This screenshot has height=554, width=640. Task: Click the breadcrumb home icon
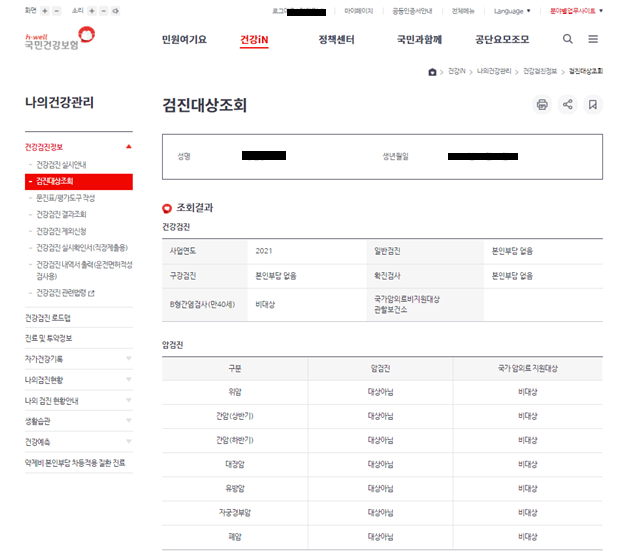pyautogui.click(x=432, y=72)
